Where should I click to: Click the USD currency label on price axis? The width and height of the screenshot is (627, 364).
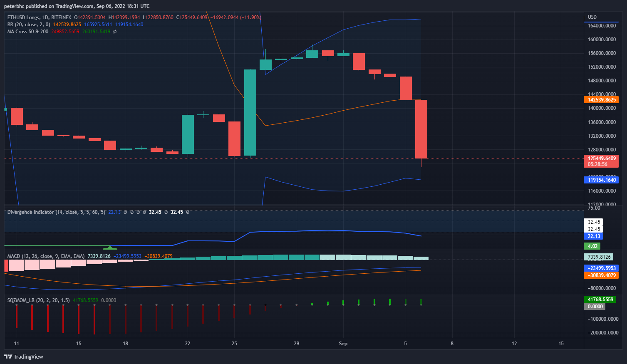(592, 17)
